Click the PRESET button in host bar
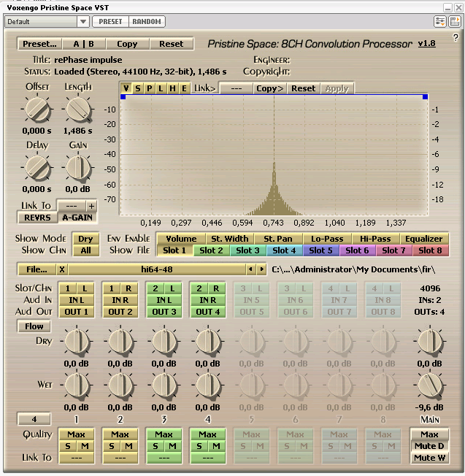This screenshot has height=476, width=465. [x=110, y=22]
